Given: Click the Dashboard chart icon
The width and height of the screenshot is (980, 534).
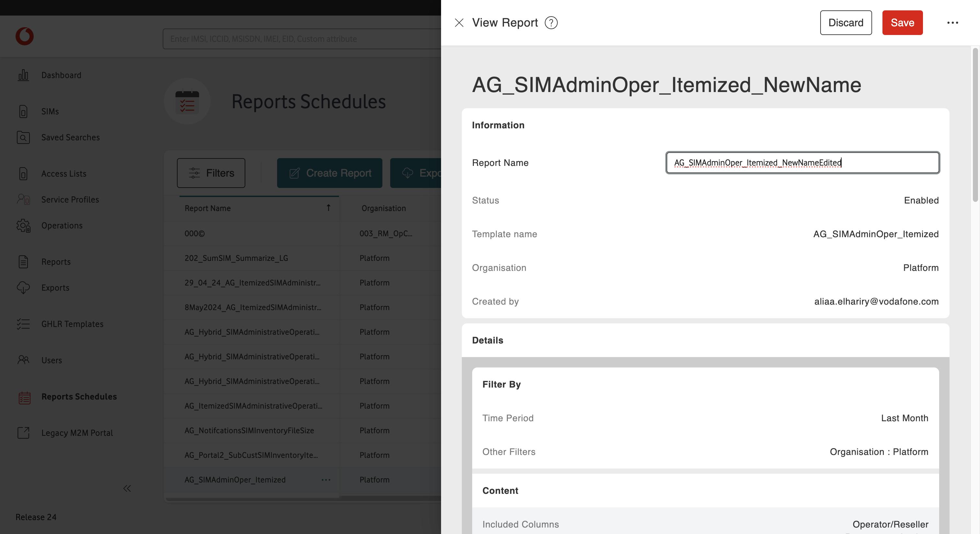Looking at the screenshot, I should 23,75.
